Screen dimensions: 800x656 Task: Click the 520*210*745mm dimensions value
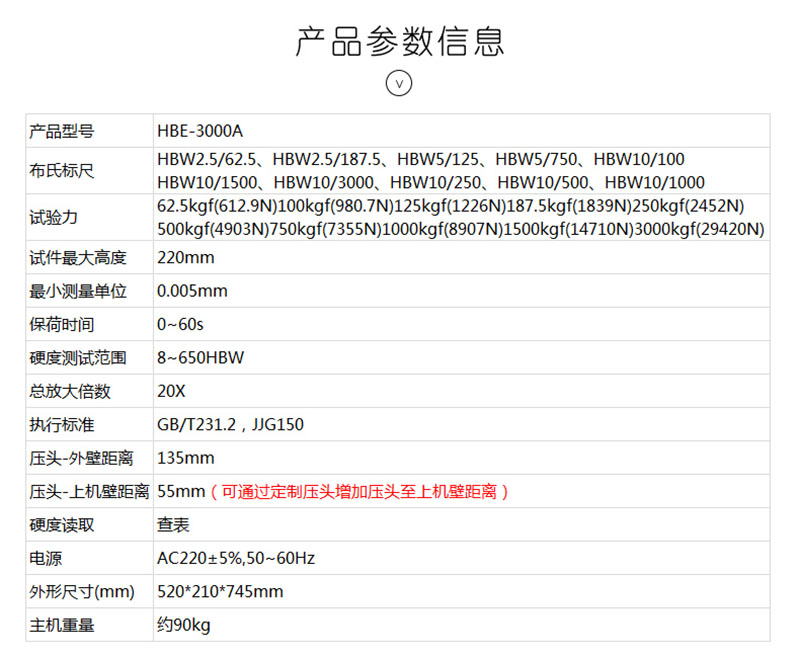220,592
